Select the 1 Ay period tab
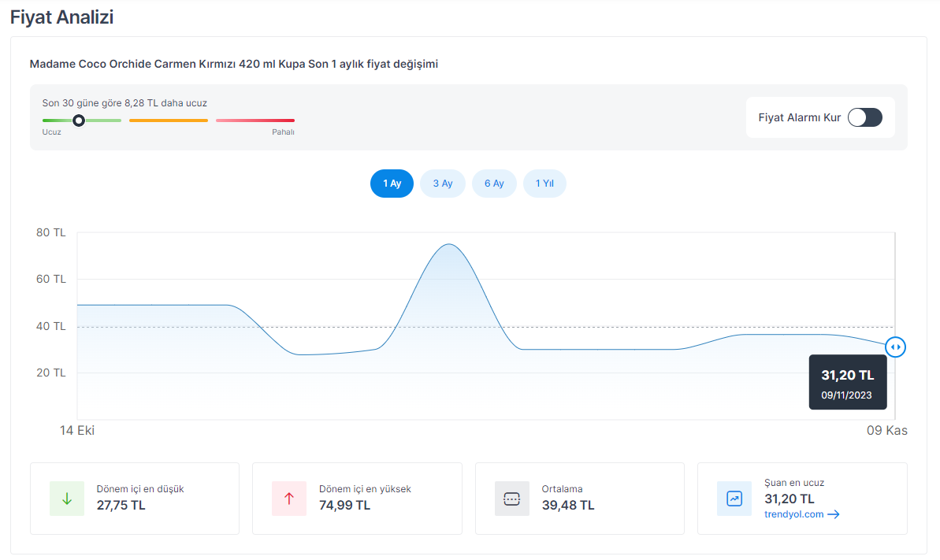940x560 pixels. (392, 184)
